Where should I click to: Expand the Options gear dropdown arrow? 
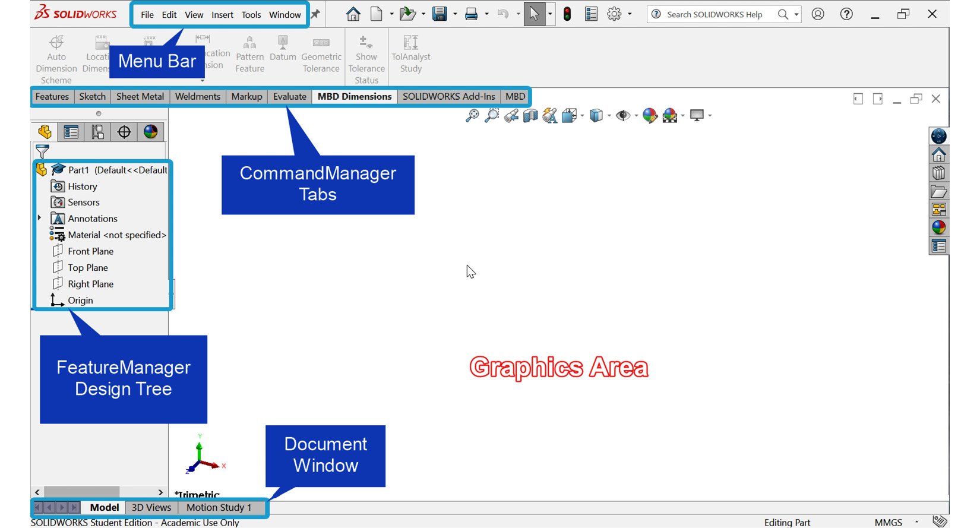[630, 14]
